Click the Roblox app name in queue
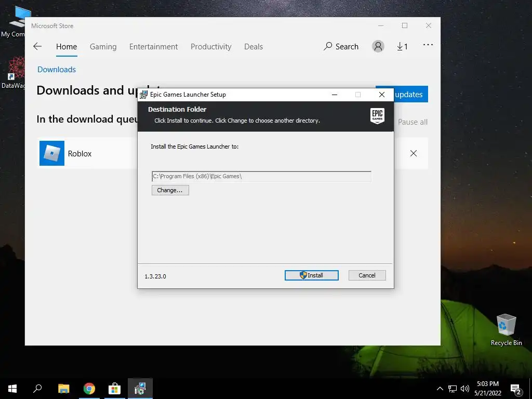Screen dimensions: 532x399 (x=79, y=154)
